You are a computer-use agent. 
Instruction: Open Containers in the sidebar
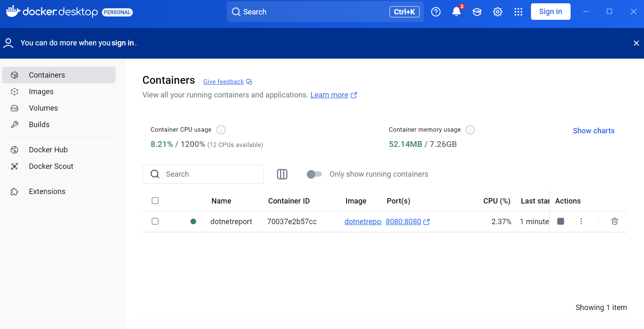coord(59,75)
